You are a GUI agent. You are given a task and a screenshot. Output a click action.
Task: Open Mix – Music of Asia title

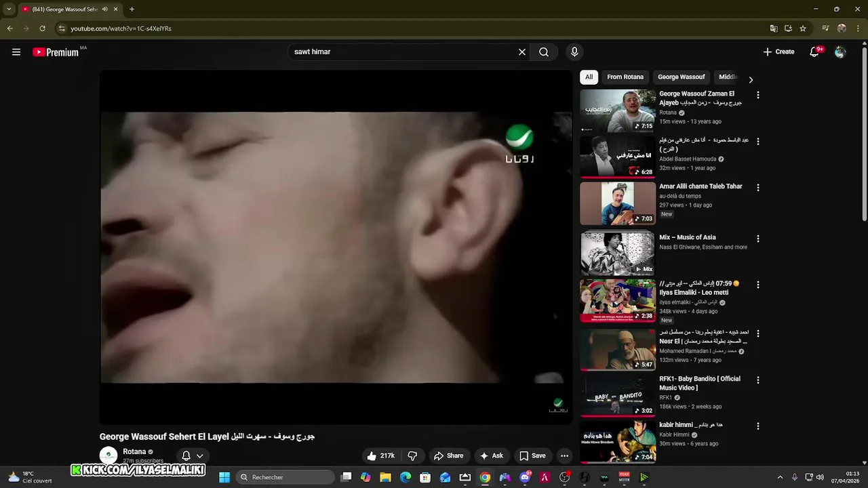[688, 238]
